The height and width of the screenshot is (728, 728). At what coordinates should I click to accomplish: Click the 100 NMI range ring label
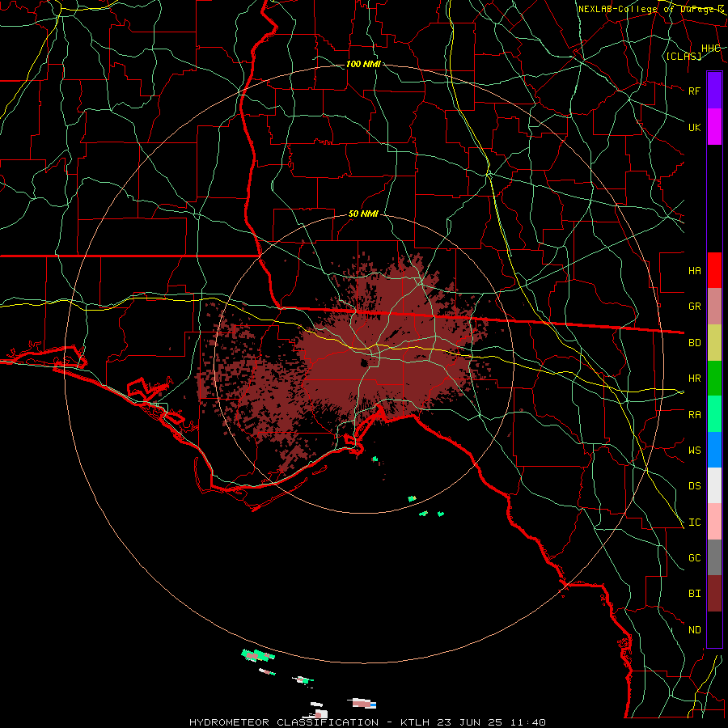(x=363, y=64)
